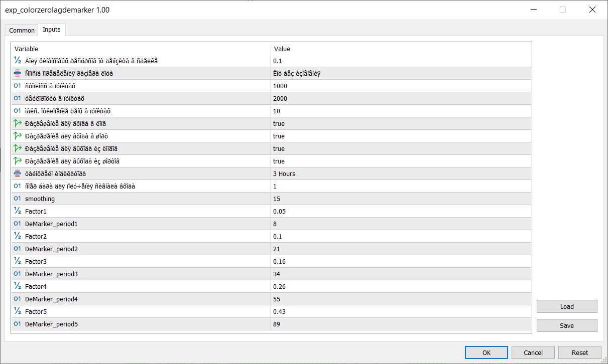
Task: Reset inputs with the Reset button
Action: pyautogui.click(x=580, y=352)
